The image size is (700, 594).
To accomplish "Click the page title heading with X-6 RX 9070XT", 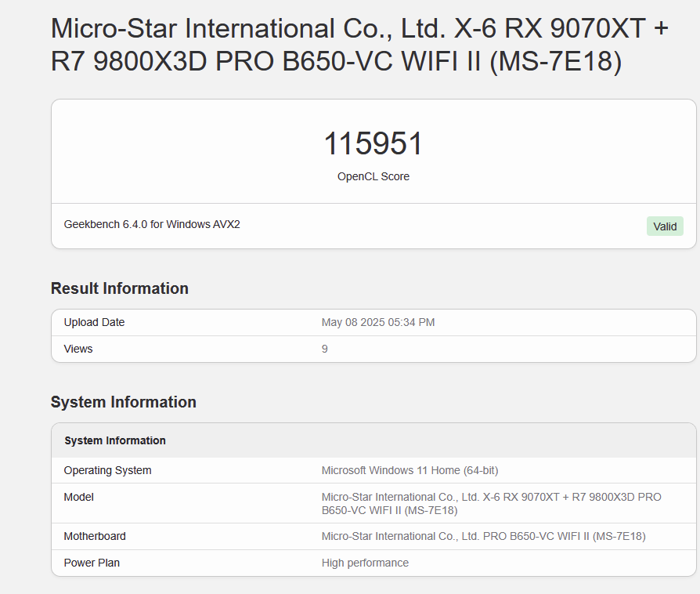I will (359, 44).
